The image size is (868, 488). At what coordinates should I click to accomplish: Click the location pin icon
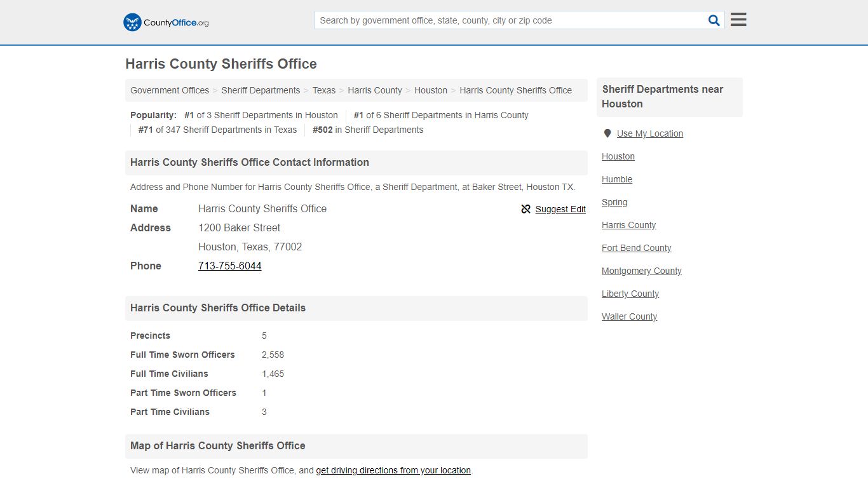(607, 133)
